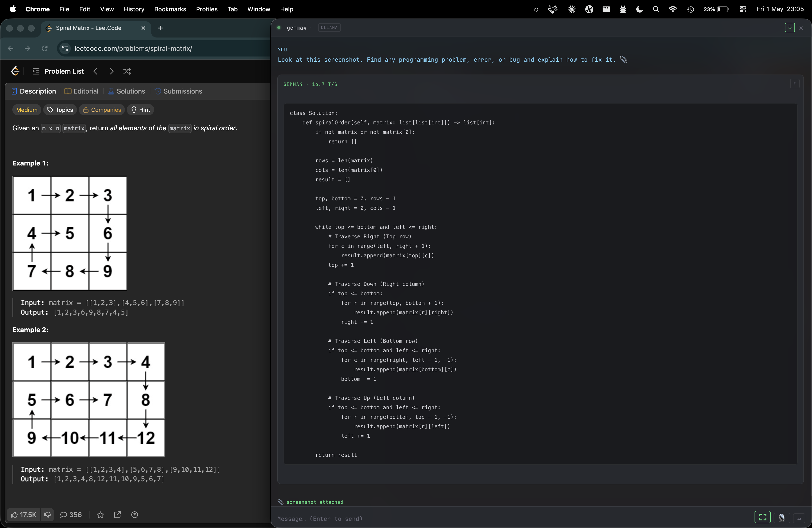Click the attachment paperclip beside user message

[x=624, y=60]
